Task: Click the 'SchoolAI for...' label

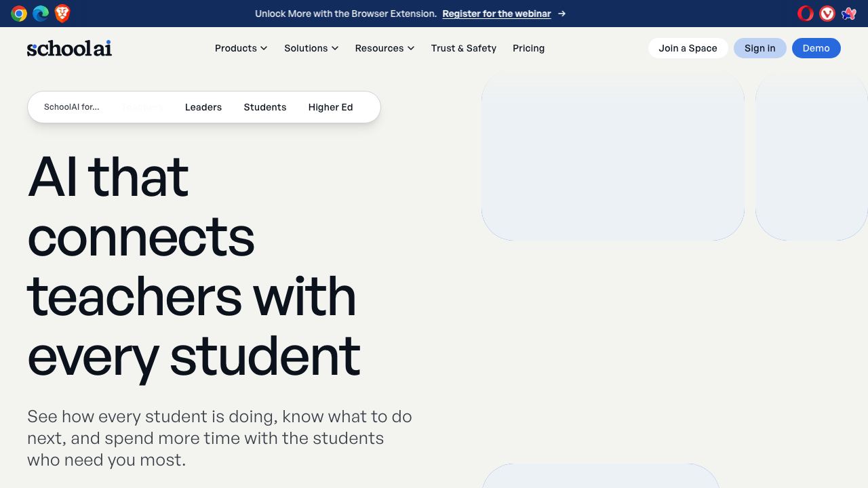Action: tap(71, 107)
